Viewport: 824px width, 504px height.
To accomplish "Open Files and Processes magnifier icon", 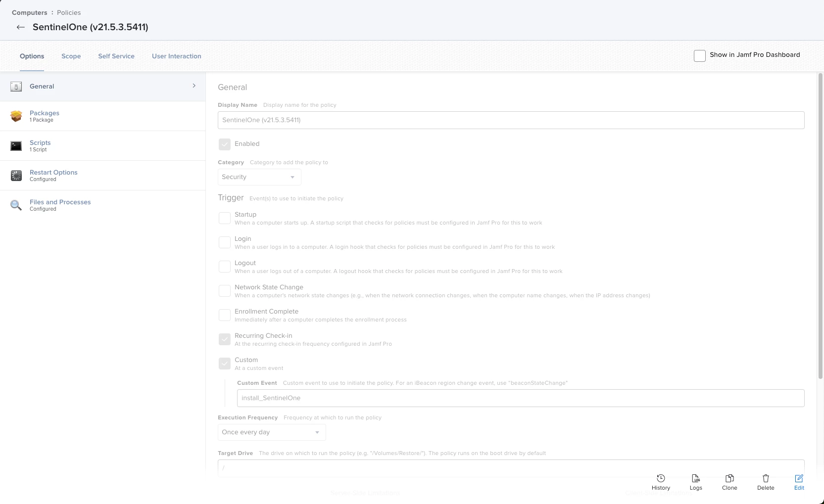I will 16,205.
